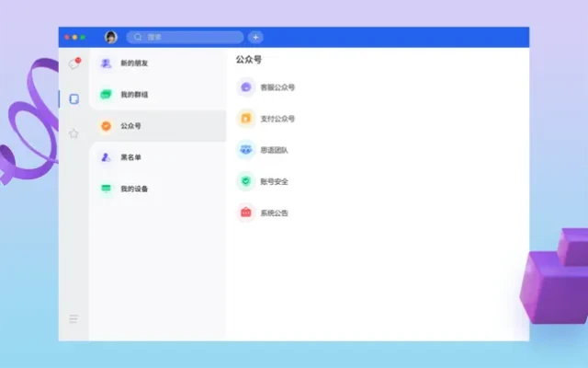The width and height of the screenshot is (588, 368).
Task: Click the 账号安全 green shield icon
Action: click(245, 181)
